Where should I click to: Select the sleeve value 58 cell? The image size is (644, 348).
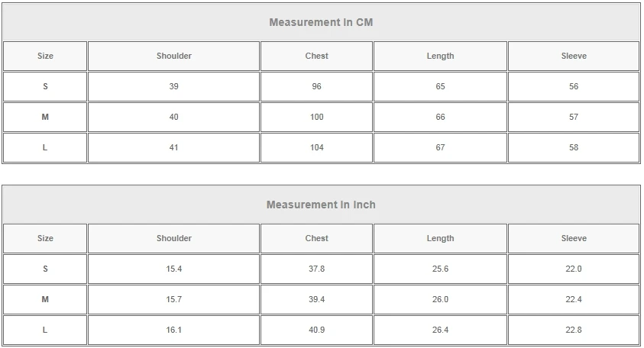pyautogui.click(x=574, y=147)
